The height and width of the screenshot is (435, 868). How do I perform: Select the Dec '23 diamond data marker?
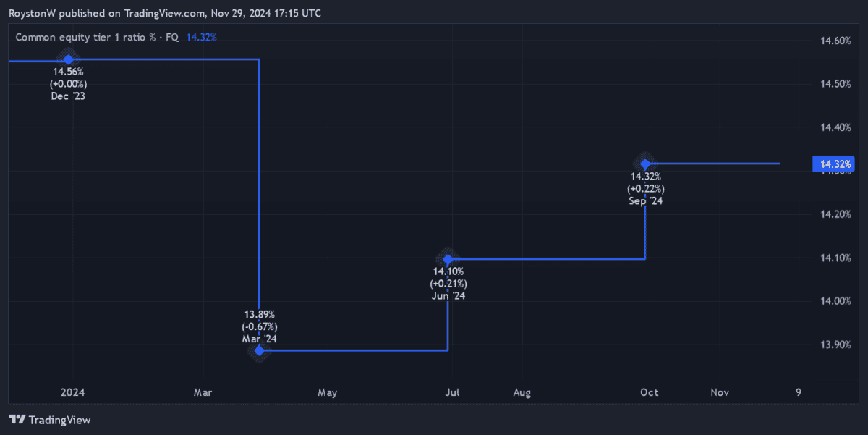[x=68, y=59]
